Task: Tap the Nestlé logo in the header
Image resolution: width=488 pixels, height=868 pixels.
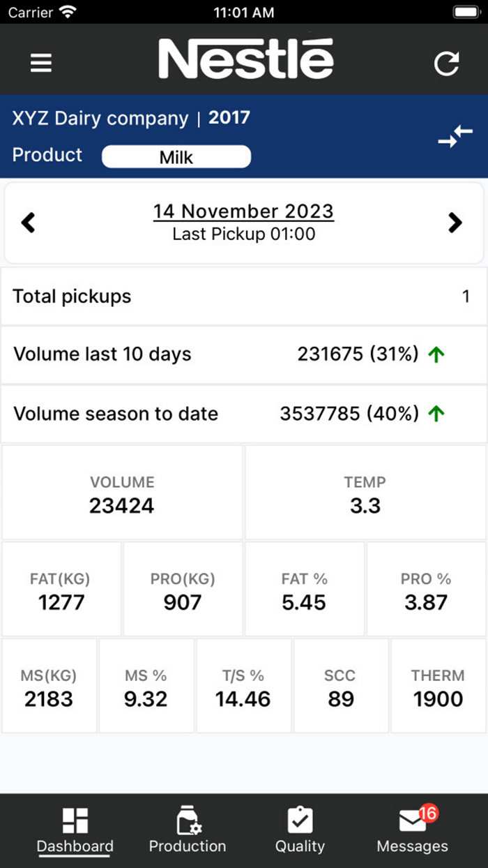Action: [x=245, y=59]
